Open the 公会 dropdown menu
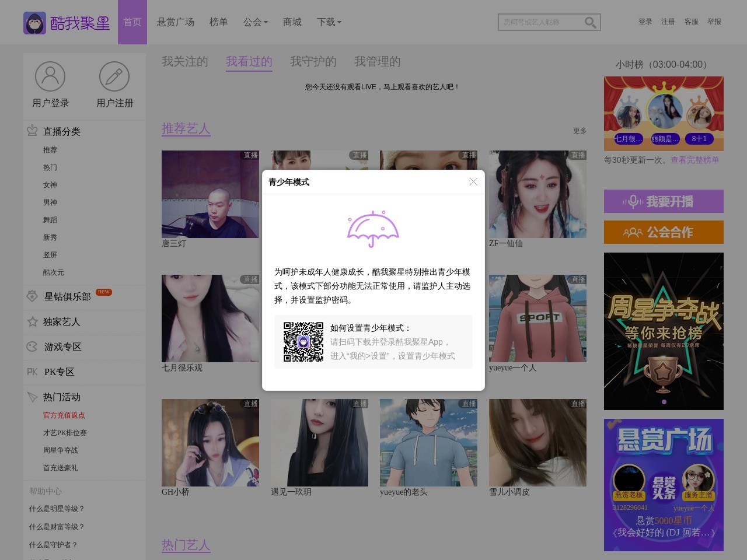 [255, 22]
